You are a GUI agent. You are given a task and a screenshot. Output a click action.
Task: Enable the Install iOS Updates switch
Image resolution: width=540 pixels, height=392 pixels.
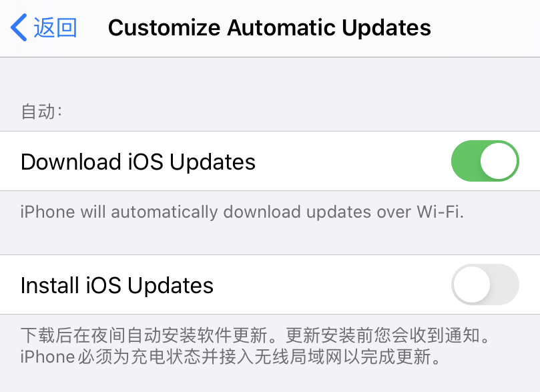(x=485, y=284)
